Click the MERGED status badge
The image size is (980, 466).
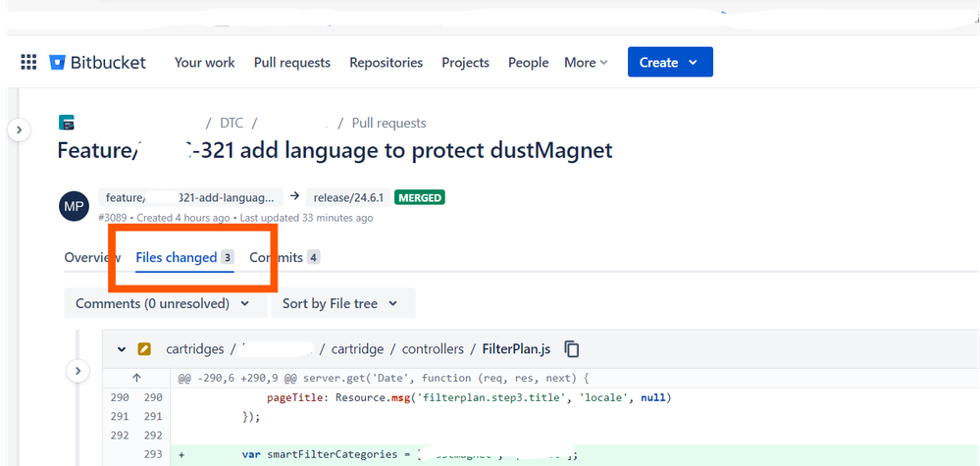420,198
